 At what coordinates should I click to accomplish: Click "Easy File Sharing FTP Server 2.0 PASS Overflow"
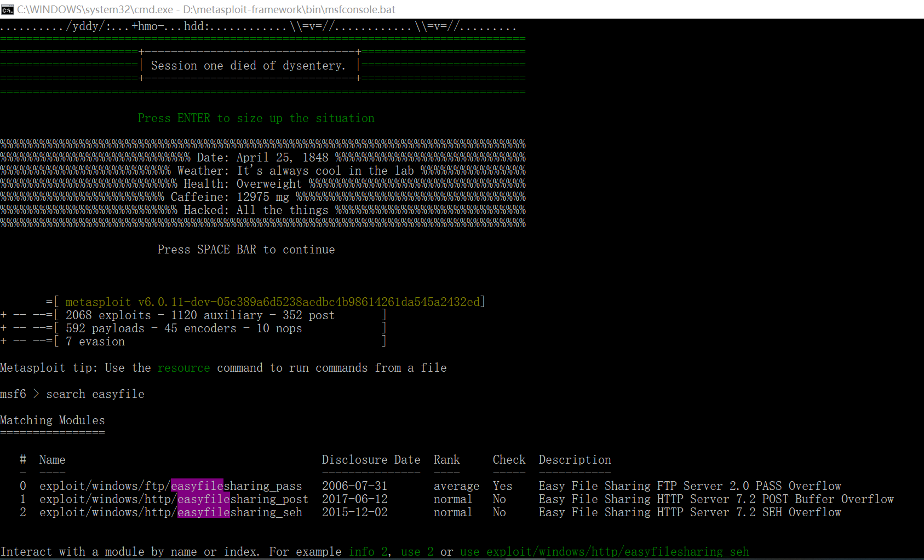pos(690,486)
